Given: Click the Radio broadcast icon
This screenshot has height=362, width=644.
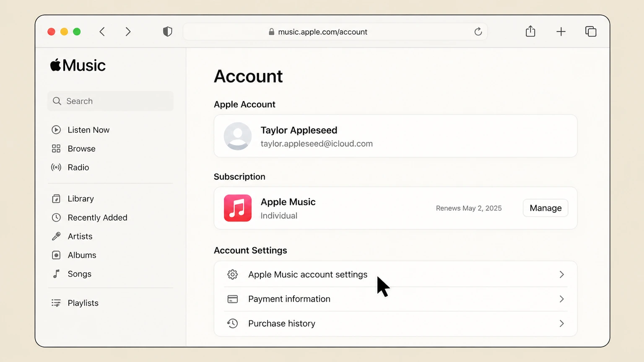Looking at the screenshot, I should [56, 167].
